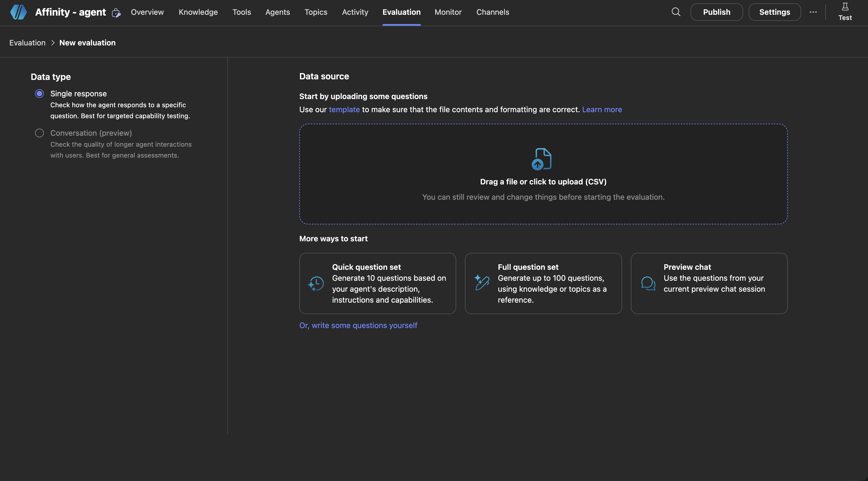Click the More ways to start heading
This screenshot has width=868, height=481.
point(333,239)
